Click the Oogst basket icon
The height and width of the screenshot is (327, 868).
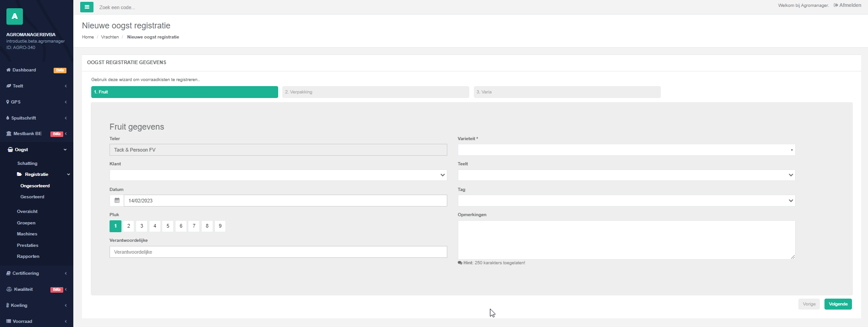(x=11, y=150)
